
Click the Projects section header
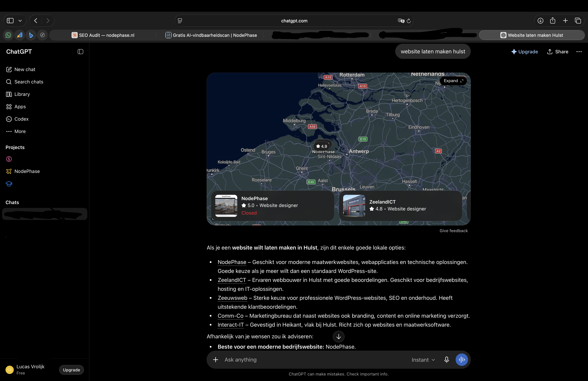15,147
